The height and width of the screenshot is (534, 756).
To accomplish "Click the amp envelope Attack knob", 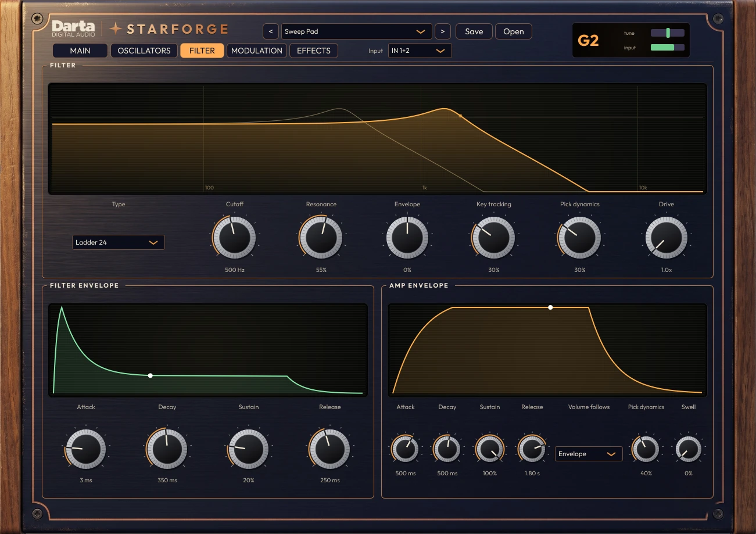I will [405, 449].
